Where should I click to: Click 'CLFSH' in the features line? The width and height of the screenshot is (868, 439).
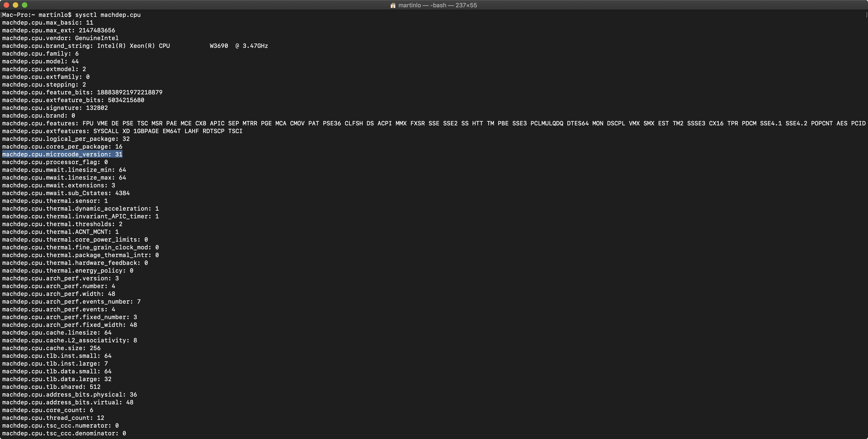pos(353,123)
